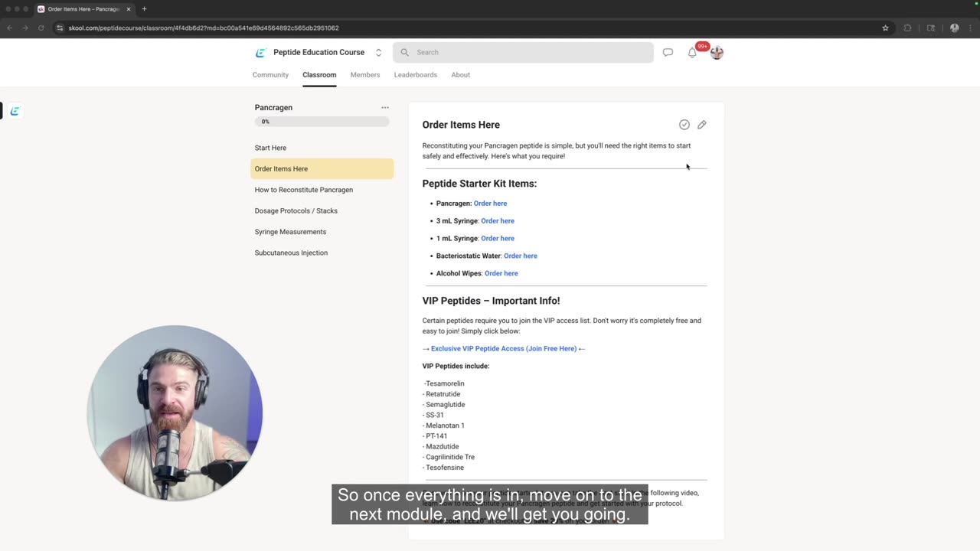The height and width of the screenshot is (551, 980).
Task: Switch to the Community tab
Action: pos(270,75)
